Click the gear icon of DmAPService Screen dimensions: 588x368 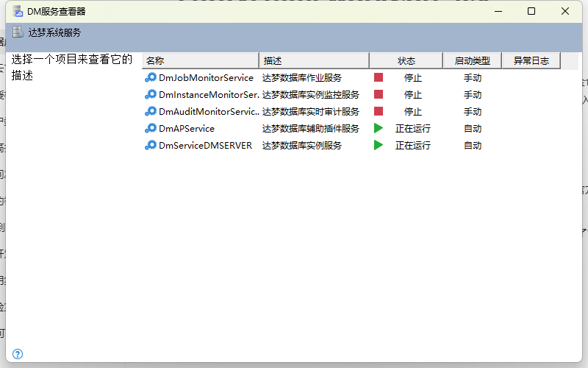[x=151, y=128]
